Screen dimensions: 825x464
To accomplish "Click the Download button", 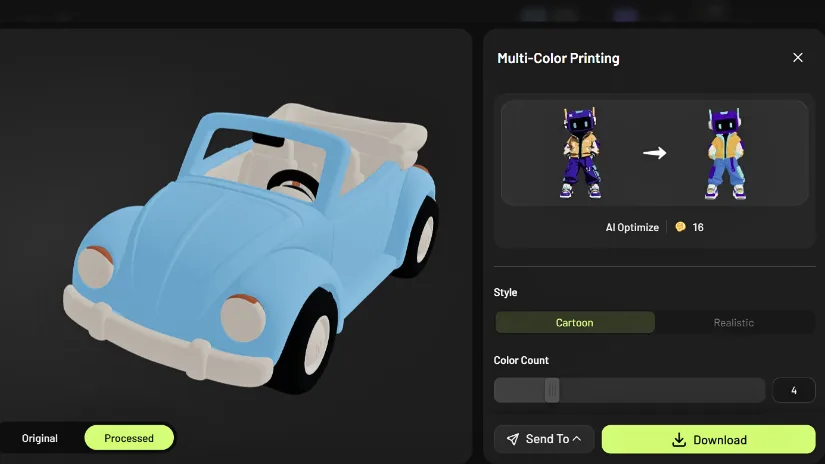I will click(709, 439).
